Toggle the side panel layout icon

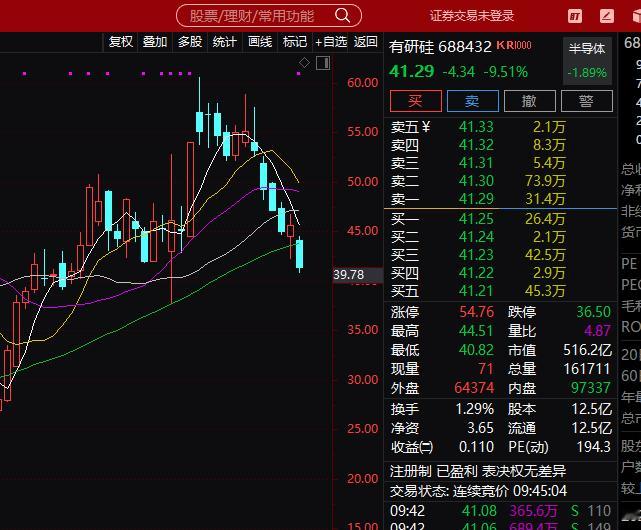pos(323,63)
